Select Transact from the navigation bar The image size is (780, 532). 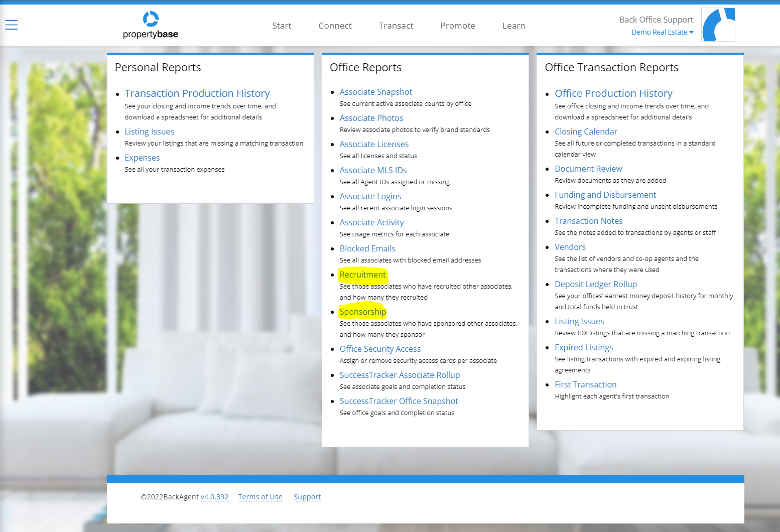pos(396,25)
